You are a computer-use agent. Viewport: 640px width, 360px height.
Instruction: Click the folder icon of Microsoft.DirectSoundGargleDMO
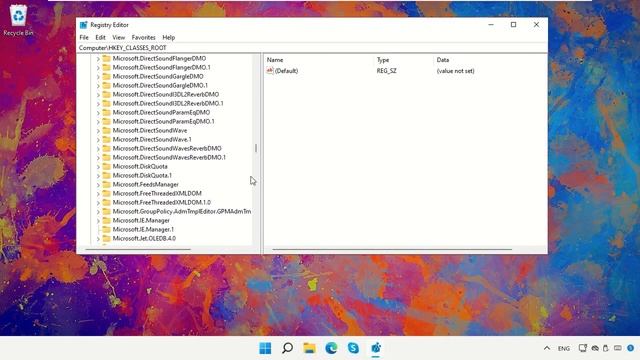click(x=107, y=77)
